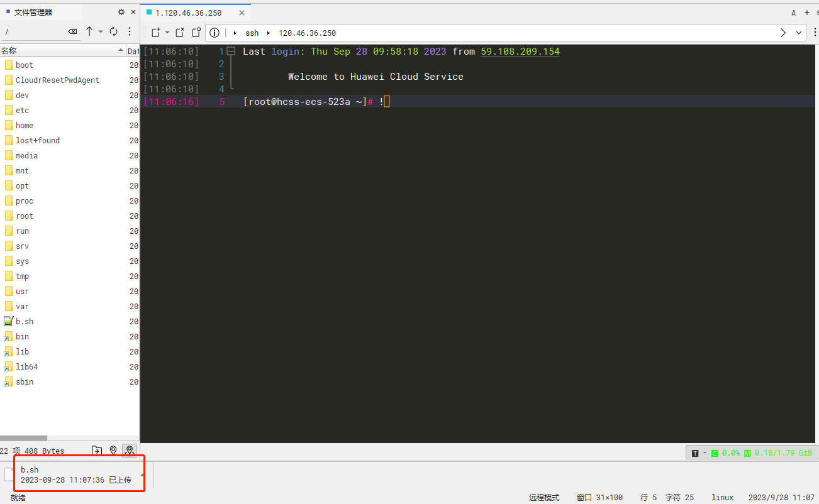Screen dimensions: 819x504
Task: Click the folder-with-arrow icon in file manager footer
Action: 97,451
